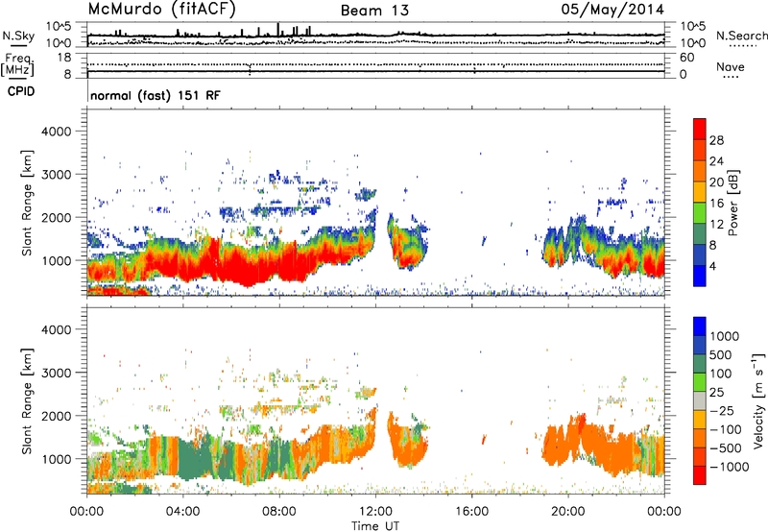The width and height of the screenshot is (768, 532).
Task: Pick the 16–20 dB yellow-orange Power swatch
Action: click(700, 191)
